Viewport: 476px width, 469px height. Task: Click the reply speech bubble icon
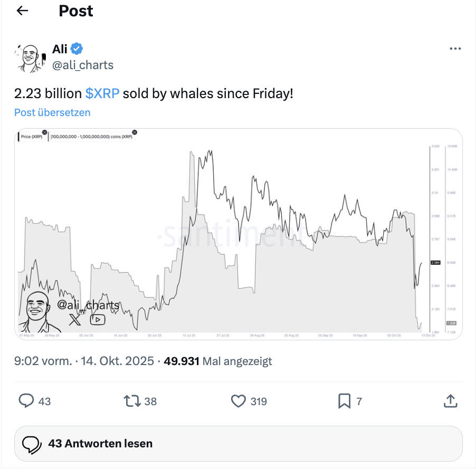pyautogui.click(x=26, y=401)
